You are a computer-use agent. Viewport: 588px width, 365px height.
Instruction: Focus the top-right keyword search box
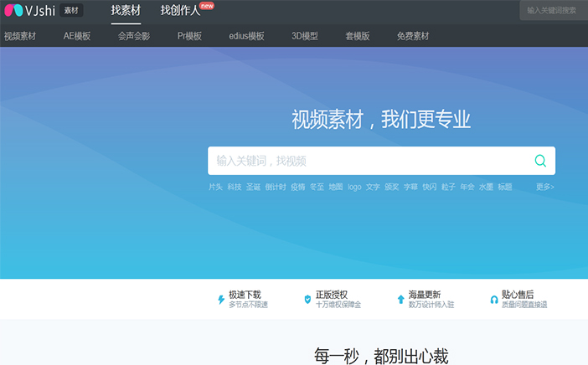point(554,11)
